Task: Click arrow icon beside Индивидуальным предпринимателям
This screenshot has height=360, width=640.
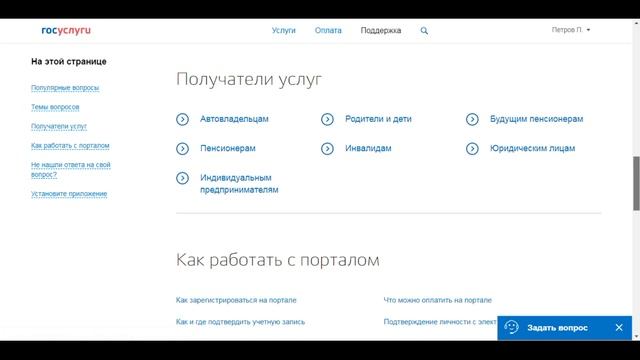Action: [x=182, y=178]
